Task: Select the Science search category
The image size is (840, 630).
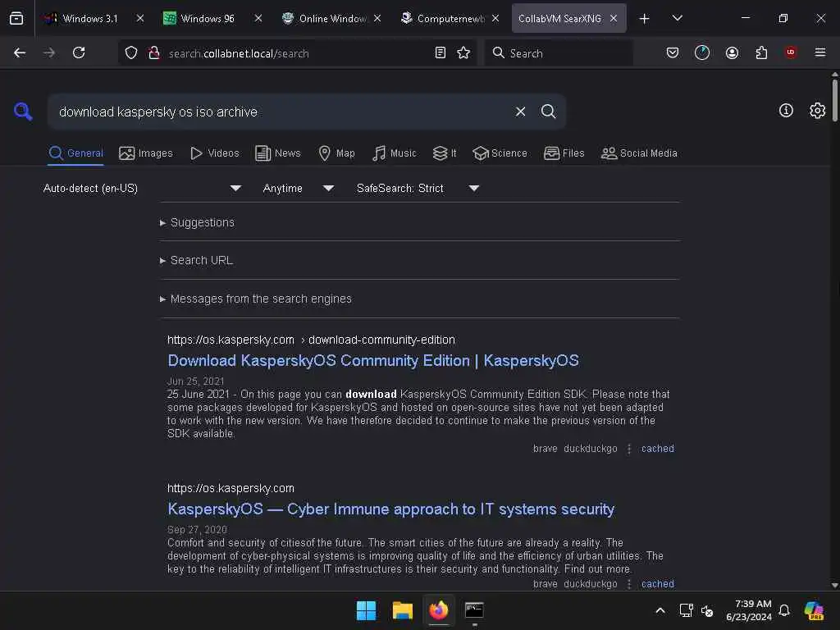Action: (x=500, y=153)
